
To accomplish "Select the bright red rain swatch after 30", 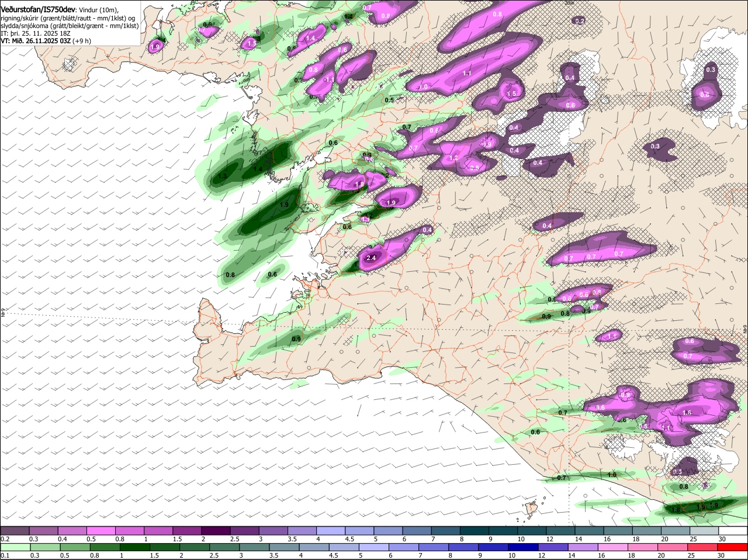I will click(x=733, y=547).
